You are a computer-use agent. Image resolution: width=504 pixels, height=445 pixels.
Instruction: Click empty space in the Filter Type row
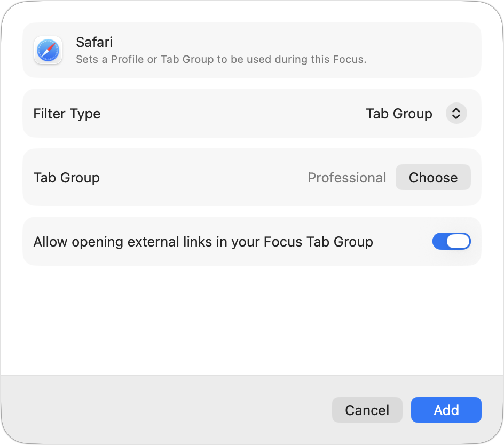[x=230, y=114]
